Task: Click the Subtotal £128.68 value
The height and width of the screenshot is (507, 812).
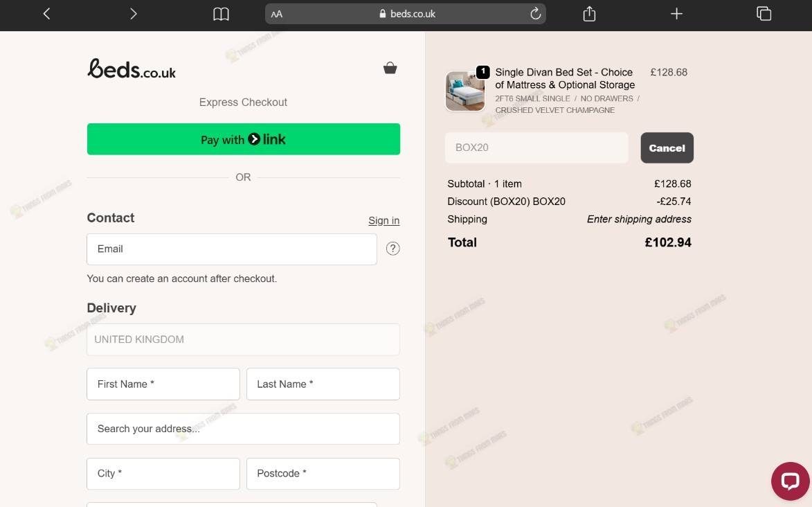Action: (x=673, y=184)
